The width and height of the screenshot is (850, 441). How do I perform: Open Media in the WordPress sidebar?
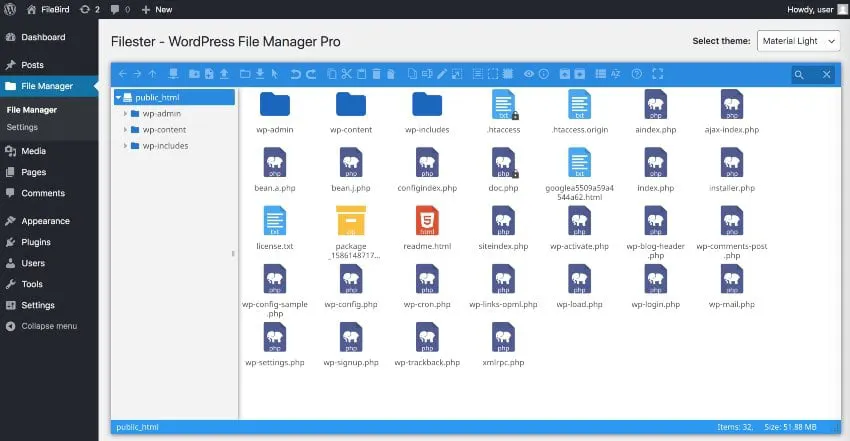click(x=49, y=151)
